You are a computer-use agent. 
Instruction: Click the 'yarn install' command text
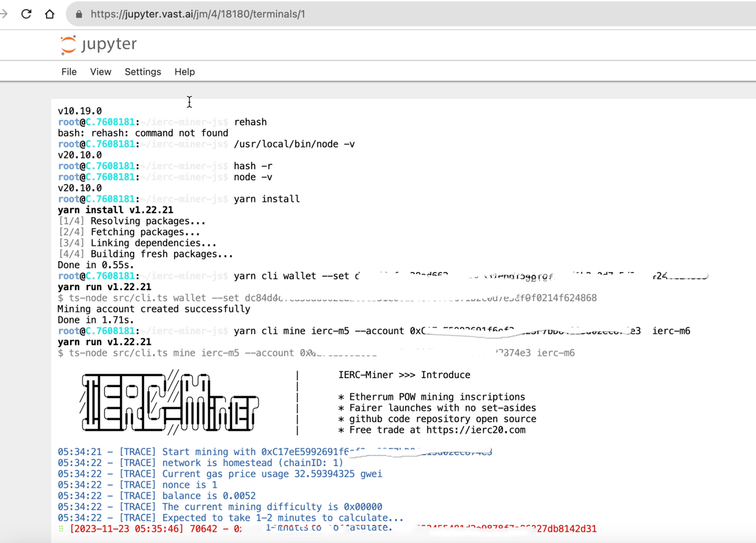coord(267,199)
